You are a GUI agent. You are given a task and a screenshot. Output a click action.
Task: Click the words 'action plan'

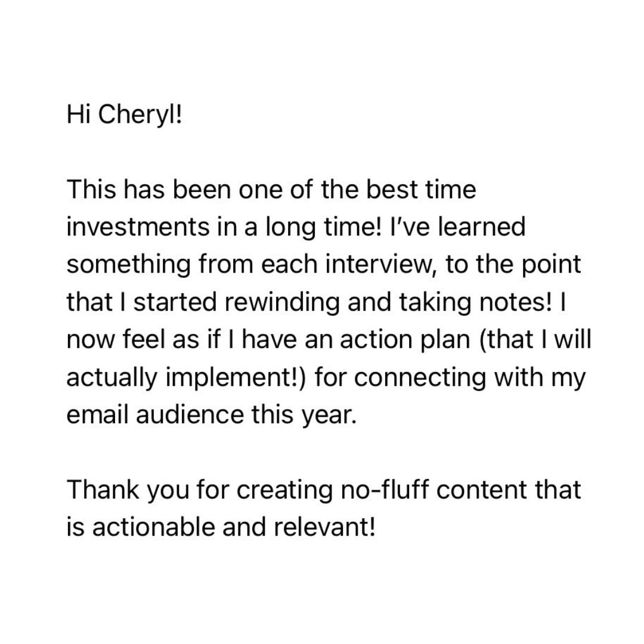405,340
